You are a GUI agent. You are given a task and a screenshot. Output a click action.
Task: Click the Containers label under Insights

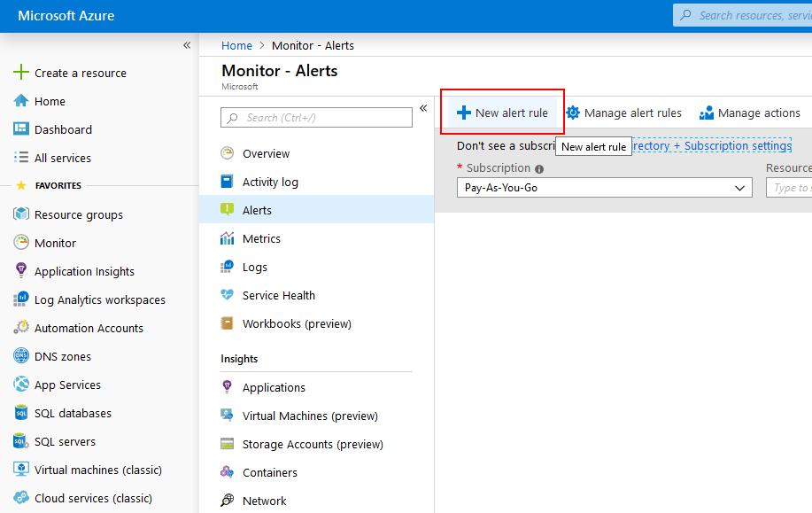pyautogui.click(x=270, y=472)
